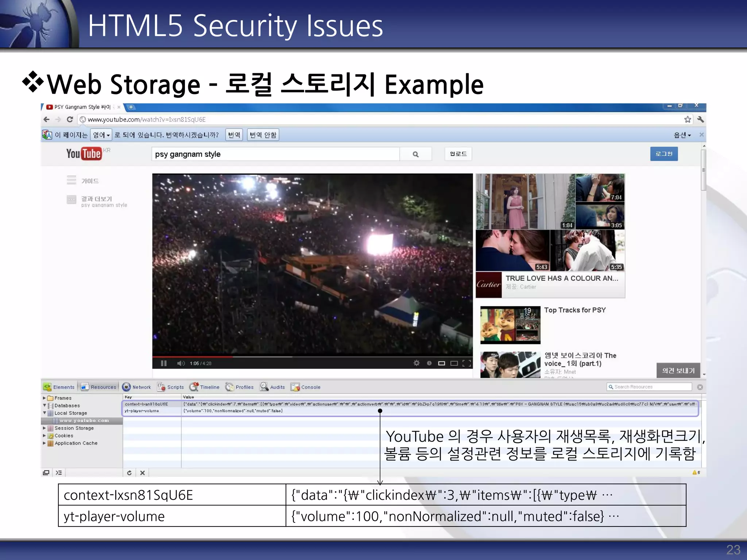This screenshot has height=560, width=747.
Task: Click the Cartier TRUE LOVE ad title
Action: tap(562, 278)
